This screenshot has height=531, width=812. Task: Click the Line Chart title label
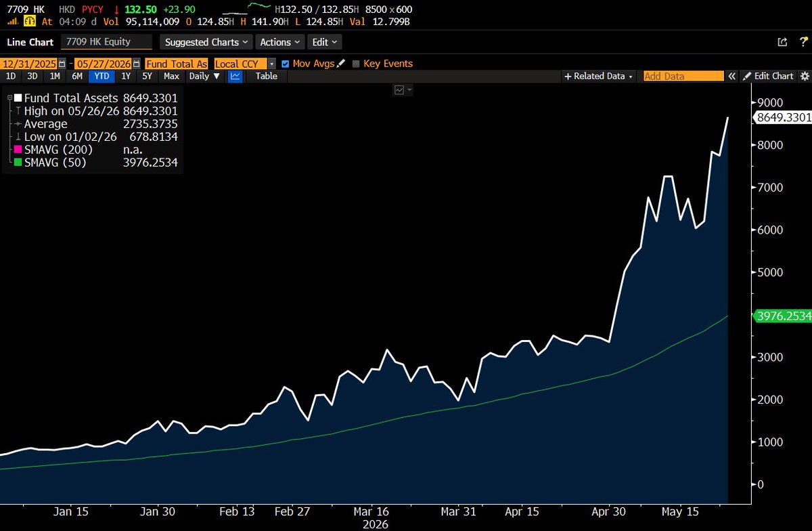pyautogui.click(x=29, y=42)
